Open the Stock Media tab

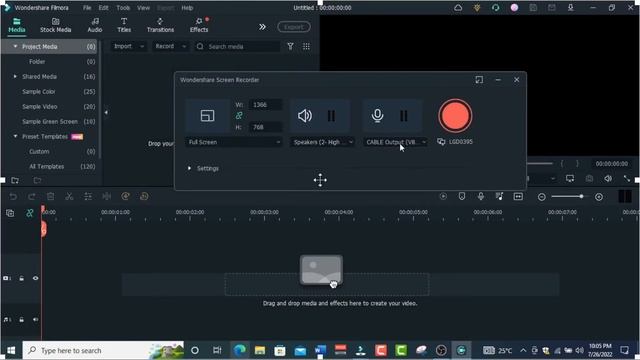pos(56,25)
